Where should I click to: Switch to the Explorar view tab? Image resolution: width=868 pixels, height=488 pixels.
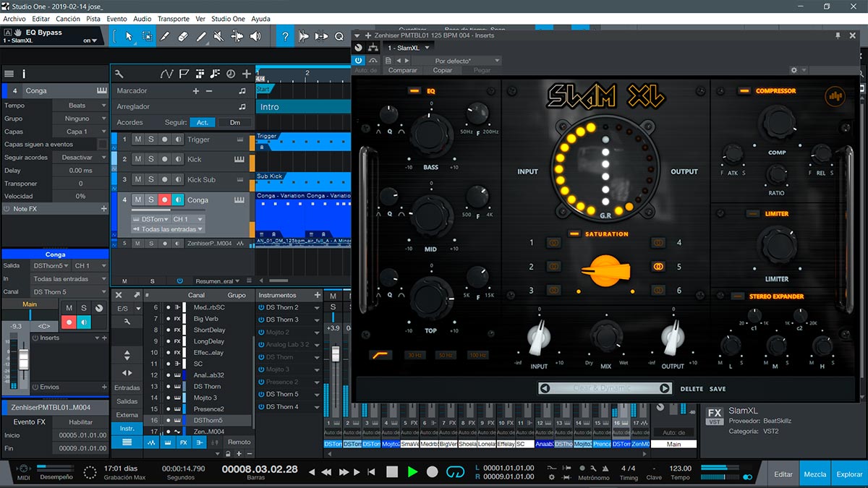pos(849,474)
